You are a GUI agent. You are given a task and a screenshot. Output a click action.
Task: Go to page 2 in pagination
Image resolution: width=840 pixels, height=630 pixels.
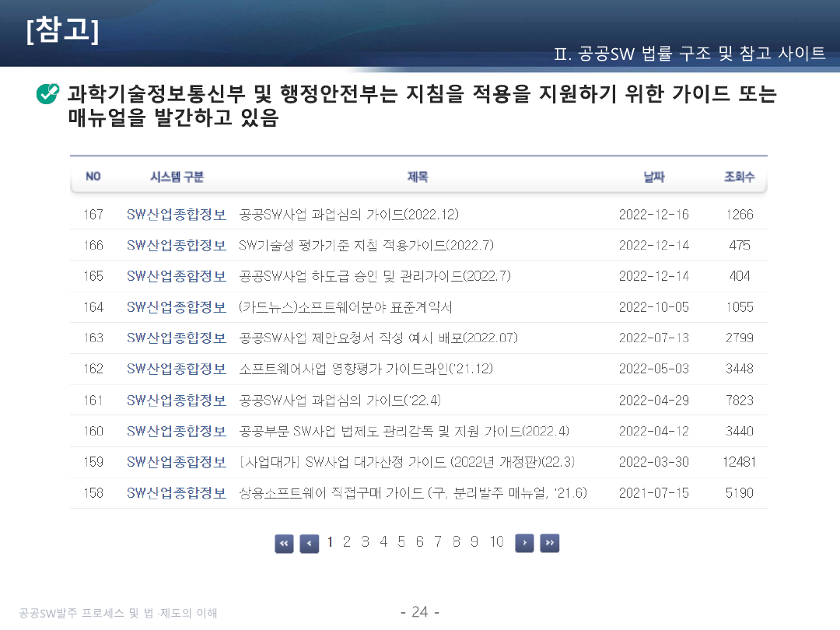coord(347,542)
